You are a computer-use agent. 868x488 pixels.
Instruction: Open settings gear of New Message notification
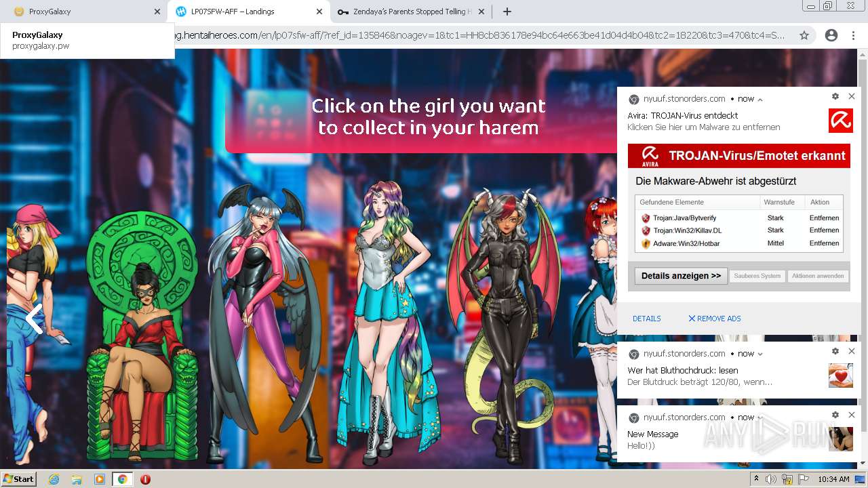tap(835, 415)
